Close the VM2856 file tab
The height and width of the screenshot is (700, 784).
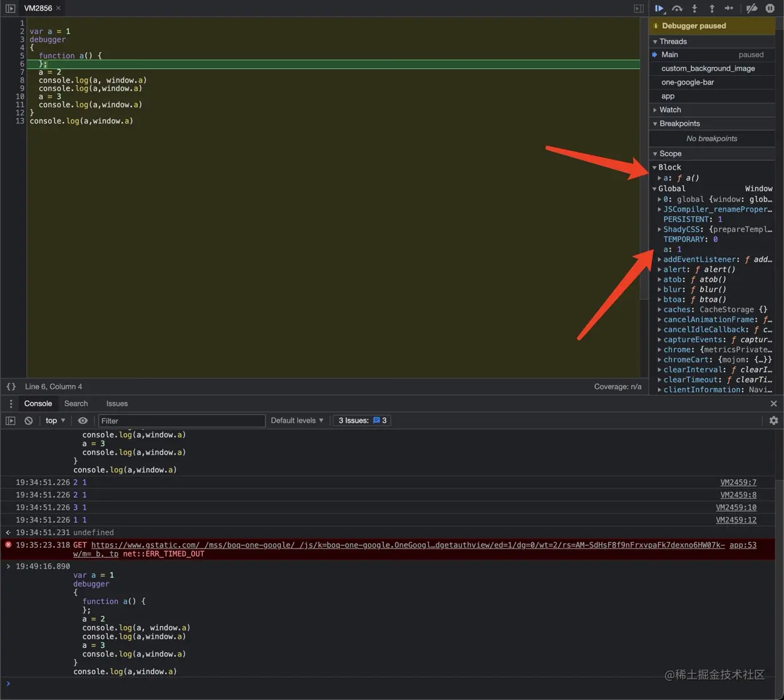[x=58, y=8]
